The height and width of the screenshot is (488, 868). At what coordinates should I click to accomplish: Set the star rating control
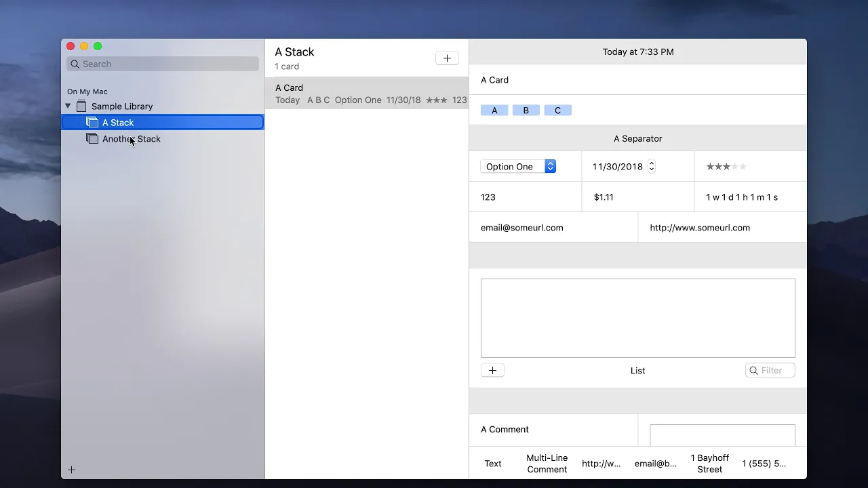726,167
